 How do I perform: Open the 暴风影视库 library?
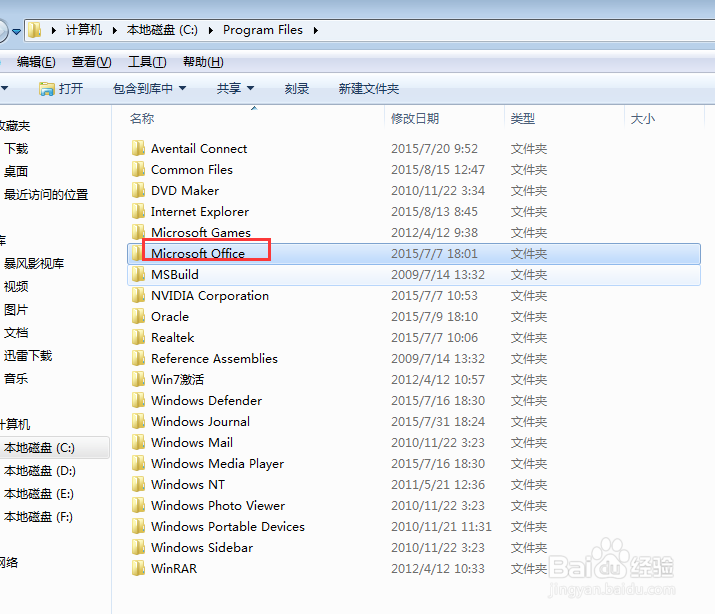34,263
